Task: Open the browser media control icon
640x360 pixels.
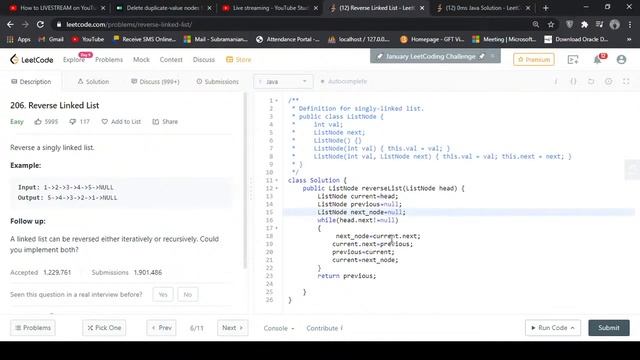Action: (x=599, y=24)
